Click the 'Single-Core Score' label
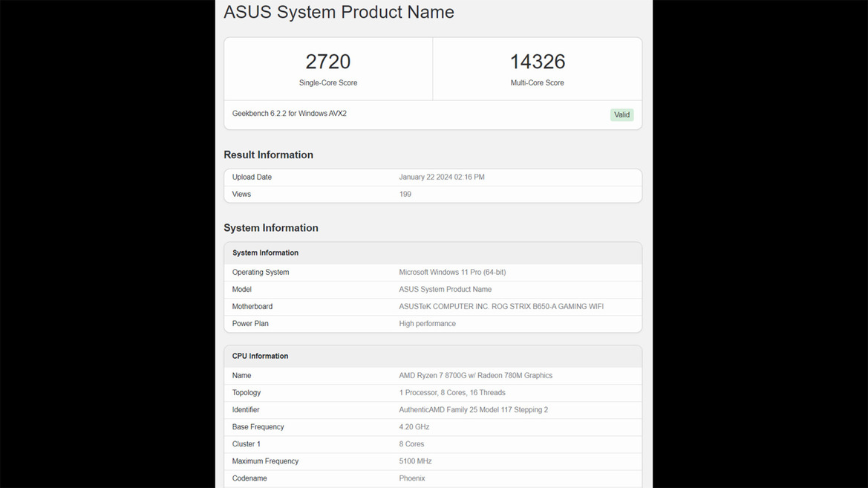This screenshot has width=868, height=488. click(327, 83)
